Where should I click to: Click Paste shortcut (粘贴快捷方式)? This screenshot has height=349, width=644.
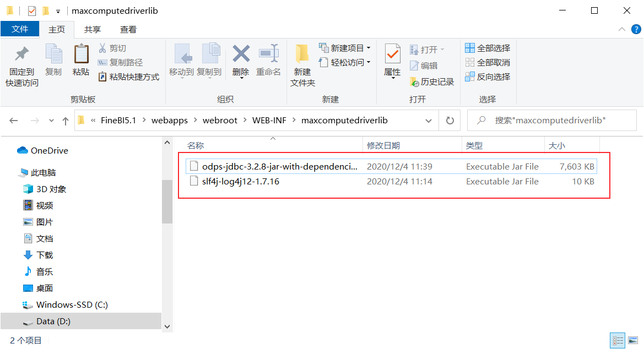(x=128, y=77)
